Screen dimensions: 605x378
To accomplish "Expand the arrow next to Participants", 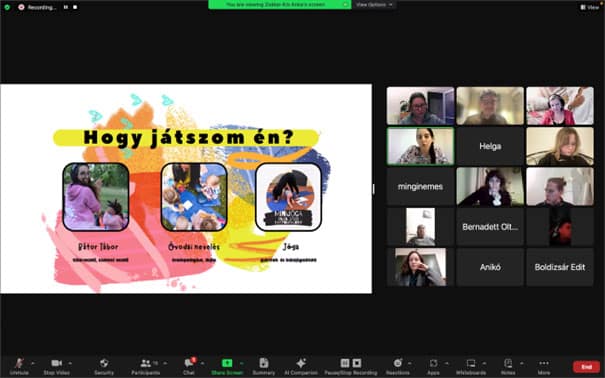I will click(165, 363).
